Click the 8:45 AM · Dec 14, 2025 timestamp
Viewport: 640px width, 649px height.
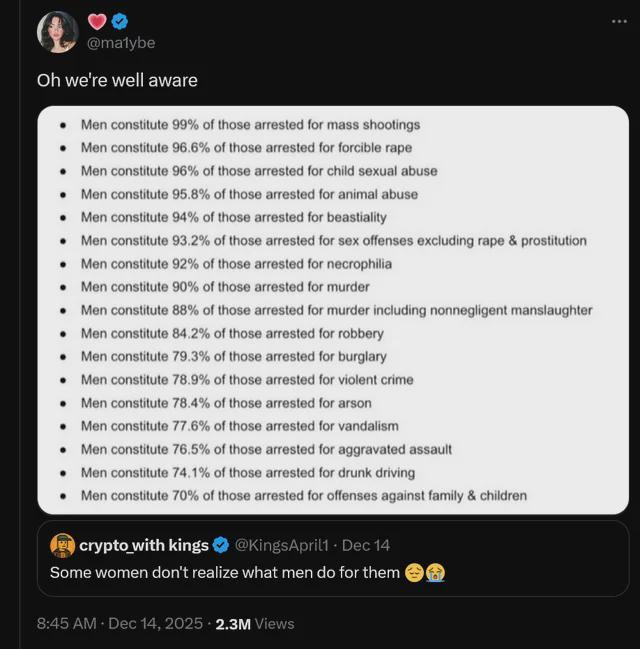click(x=119, y=623)
